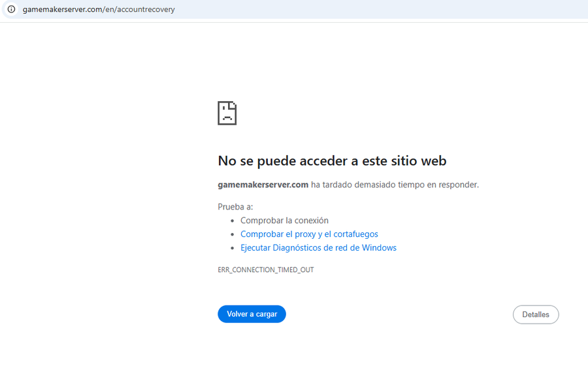Click the bold gamemakerserver.com text in message
Screen dimensions: 588x370
click(263, 185)
